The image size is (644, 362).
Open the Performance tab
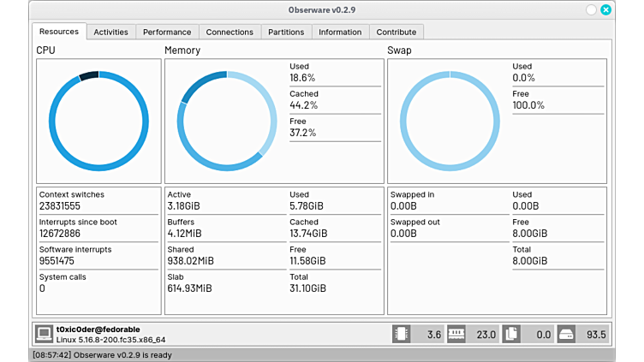coord(167,32)
